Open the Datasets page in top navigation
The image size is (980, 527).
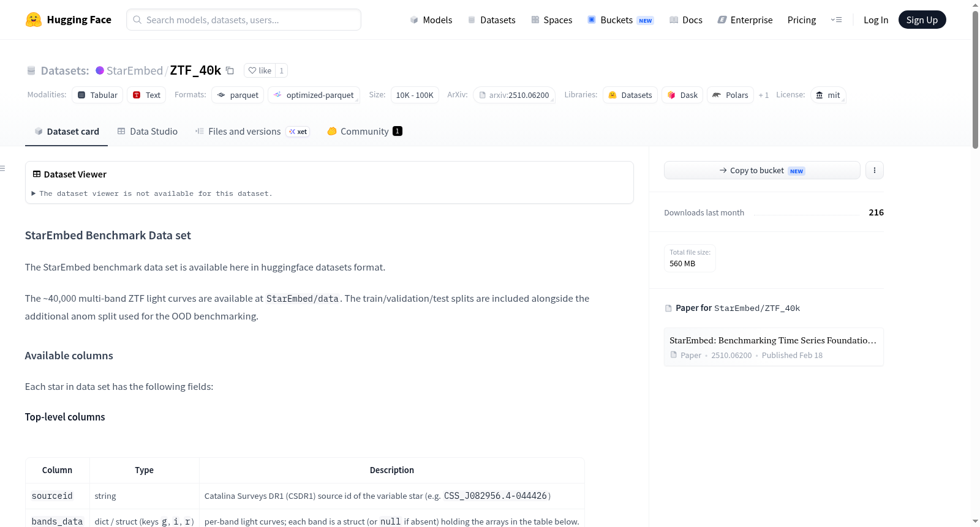(x=492, y=20)
